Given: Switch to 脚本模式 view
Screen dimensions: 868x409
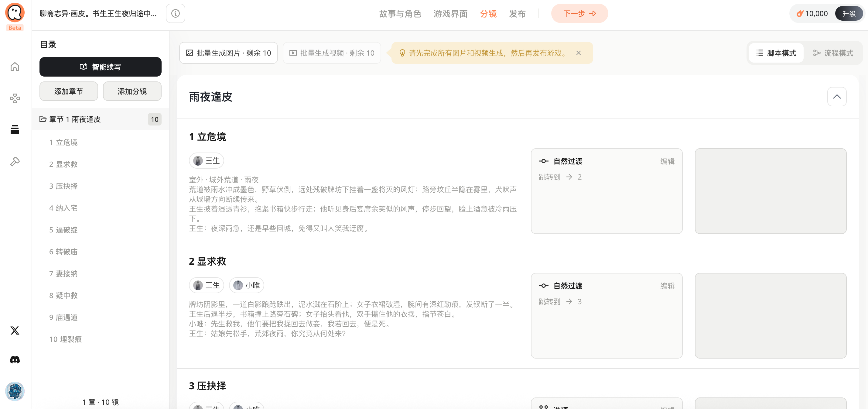Looking at the screenshot, I should (776, 53).
